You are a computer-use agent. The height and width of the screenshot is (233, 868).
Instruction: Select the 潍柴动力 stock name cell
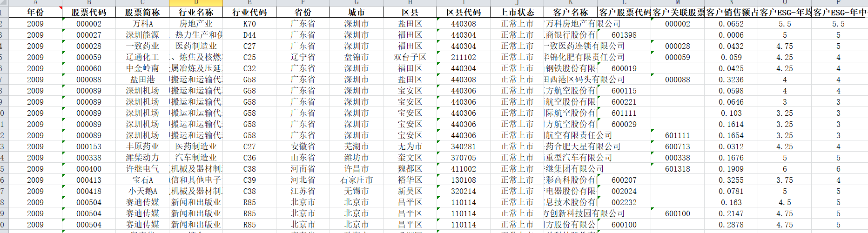(142, 158)
